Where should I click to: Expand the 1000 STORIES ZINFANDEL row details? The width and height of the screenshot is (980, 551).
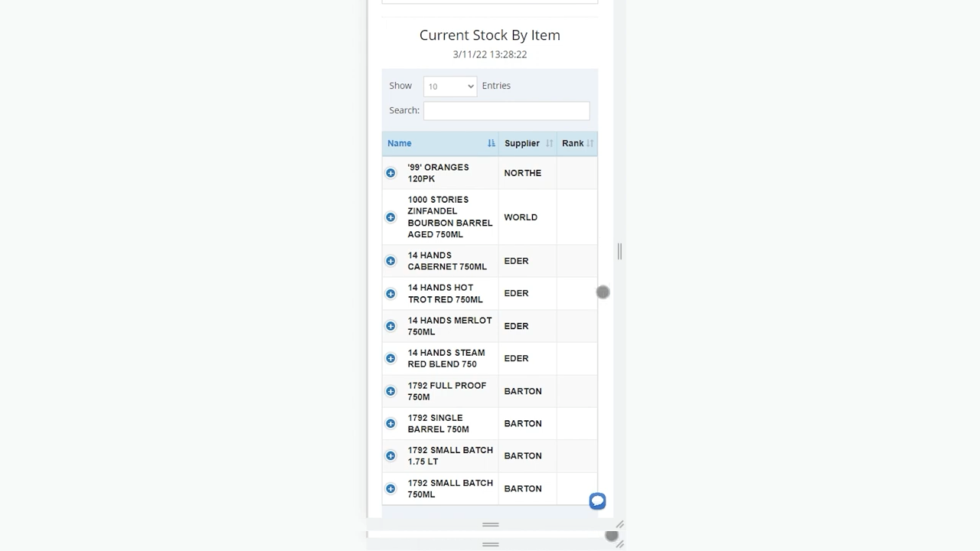point(390,217)
